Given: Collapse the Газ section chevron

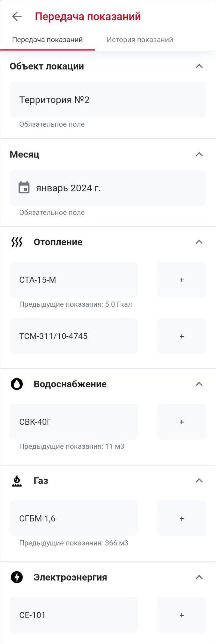Looking at the screenshot, I should (x=199, y=481).
